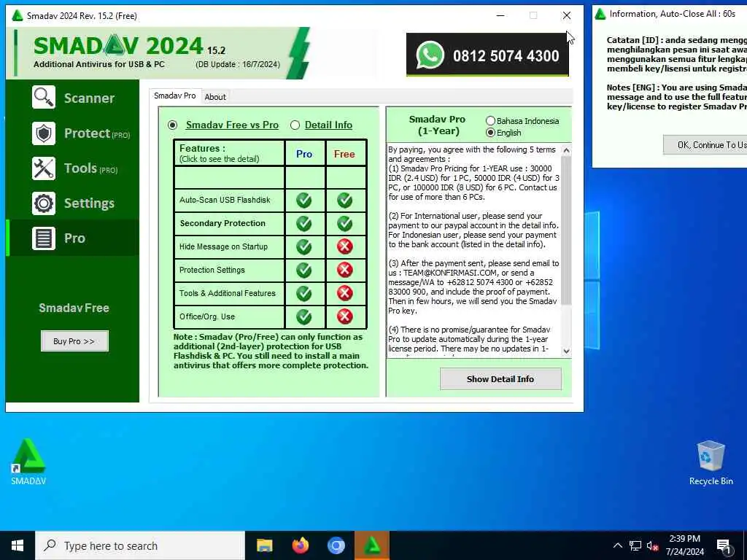This screenshot has height=560, width=747.
Task: Click Free red cross for Protection Settings
Action: click(x=344, y=270)
